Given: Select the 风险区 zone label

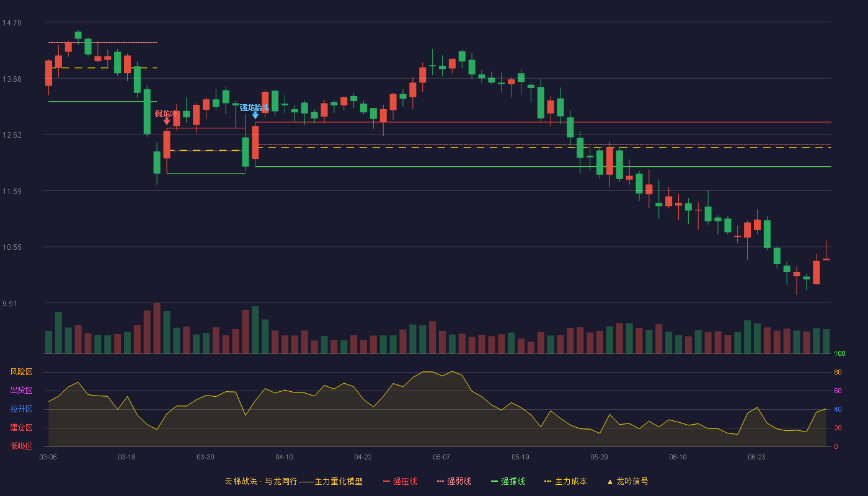Looking at the screenshot, I should pyautogui.click(x=21, y=372).
